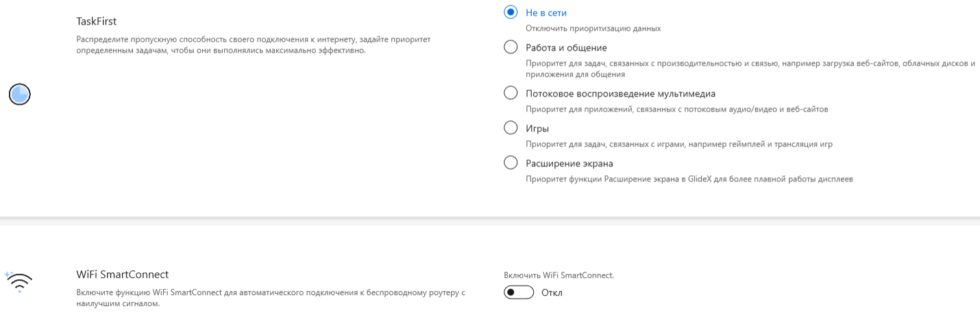Click the 'Включить WiFi SmartConnect.' label
Image resolution: width=980 pixels, height=317 pixels.
(559, 275)
